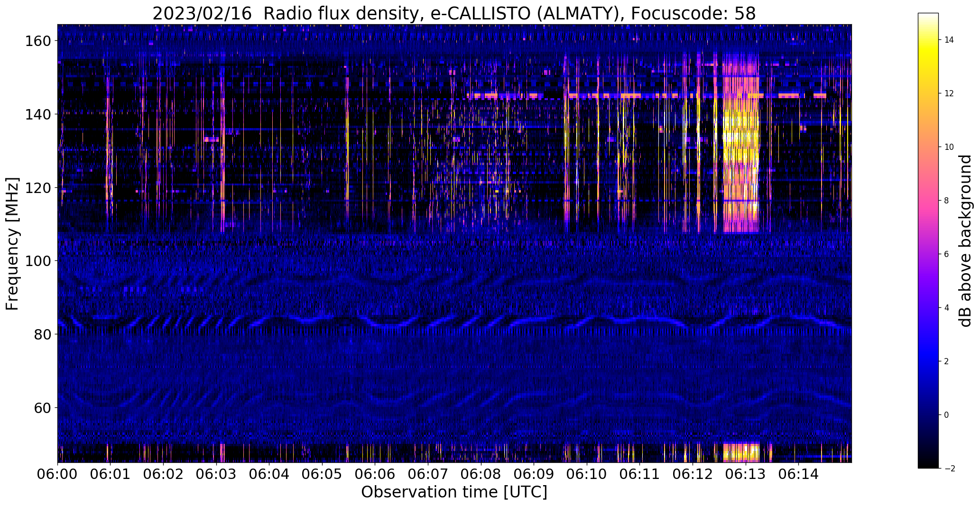The height and width of the screenshot is (506, 980).
Task: Click the 06:03 time tick label
Action: (x=216, y=474)
